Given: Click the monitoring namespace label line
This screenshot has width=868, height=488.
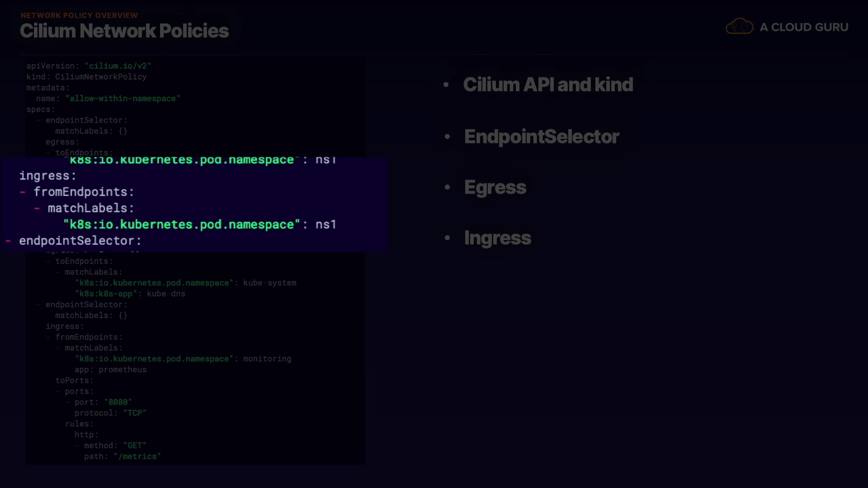Looking at the screenshot, I should point(183,359).
